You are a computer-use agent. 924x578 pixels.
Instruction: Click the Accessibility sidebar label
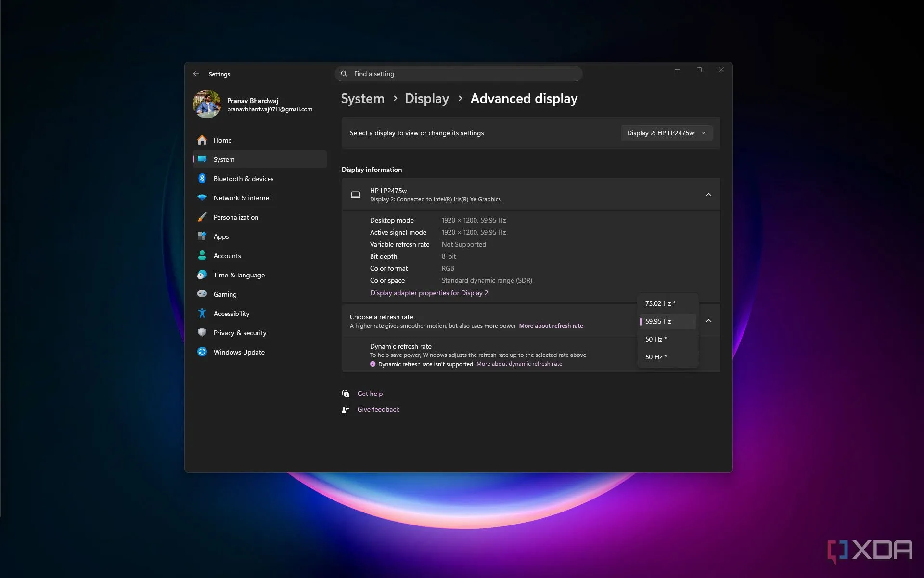tap(231, 314)
